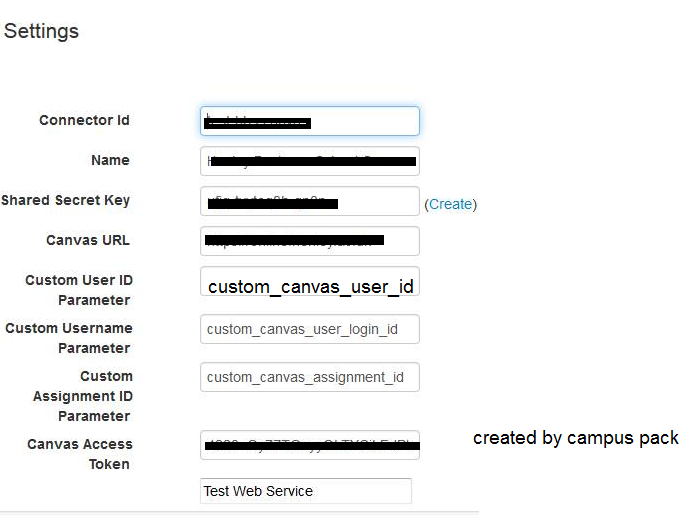Click the Connector Id input field
Screen dimensions: 696x518
click(309, 121)
